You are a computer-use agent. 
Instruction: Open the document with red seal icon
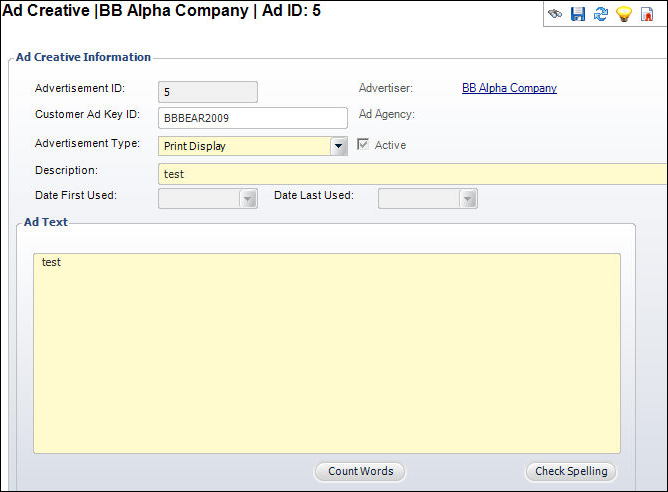tap(647, 14)
